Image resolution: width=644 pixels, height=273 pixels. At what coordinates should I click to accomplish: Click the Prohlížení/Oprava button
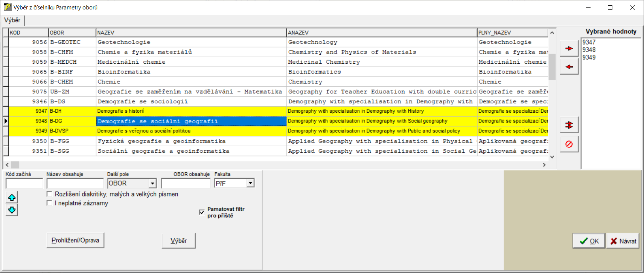pos(75,241)
